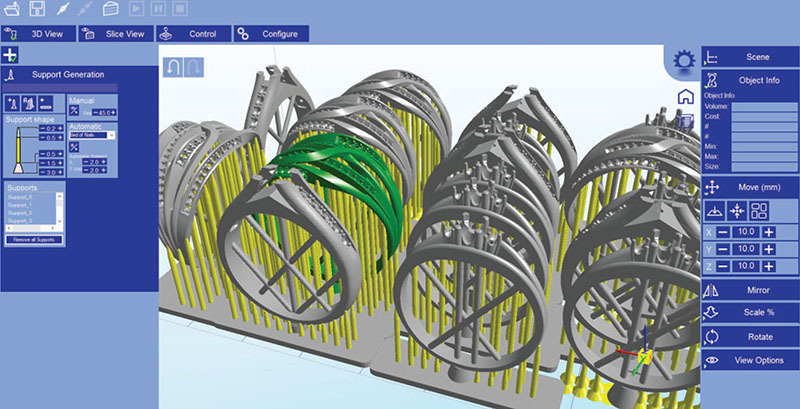The height and width of the screenshot is (409, 800).
Task: Open a model file from toolbar
Action: pyautogui.click(x=12, y=9)
